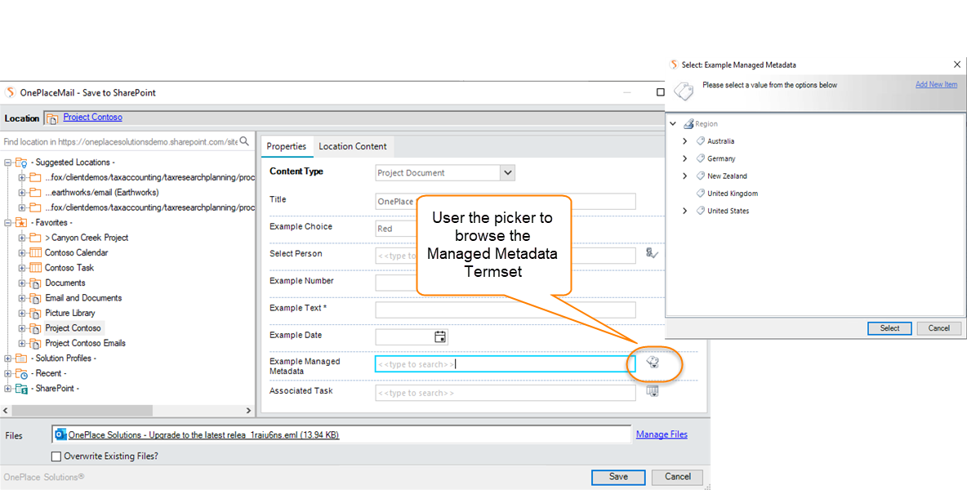Open the Associated Task lookup picker icon

pyautogui.click(x=652, y=391)
